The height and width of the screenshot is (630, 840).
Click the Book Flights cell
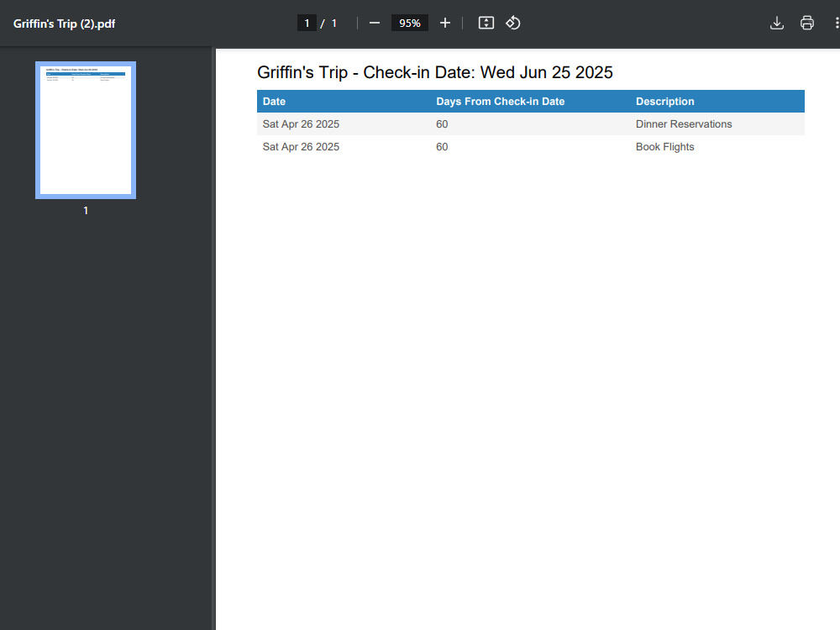(x=664, y=147)
